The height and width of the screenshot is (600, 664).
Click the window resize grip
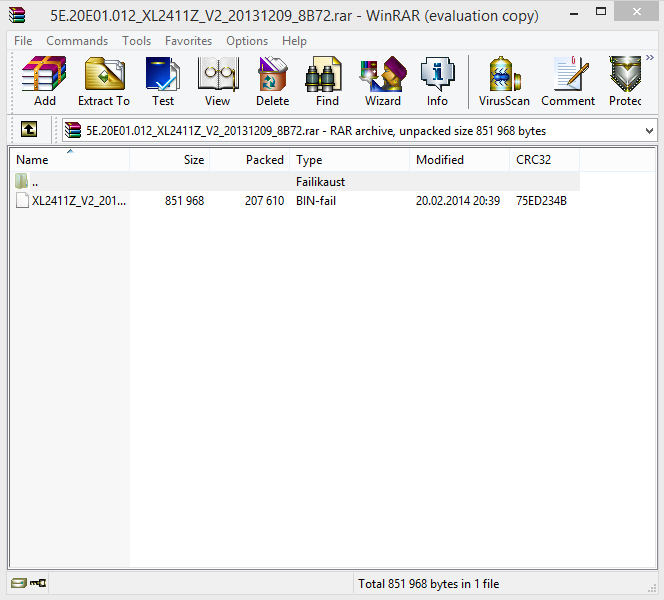coord(652,589)
